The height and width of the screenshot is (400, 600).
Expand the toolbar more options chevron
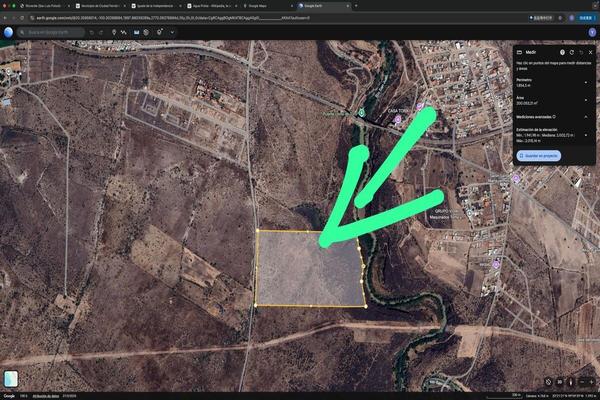(172, 33)
